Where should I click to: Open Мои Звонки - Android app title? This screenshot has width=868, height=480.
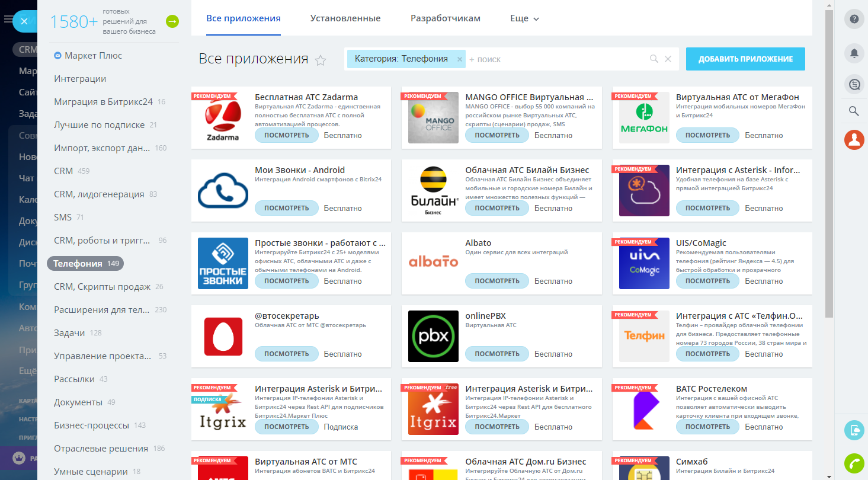tap(300, 170)
